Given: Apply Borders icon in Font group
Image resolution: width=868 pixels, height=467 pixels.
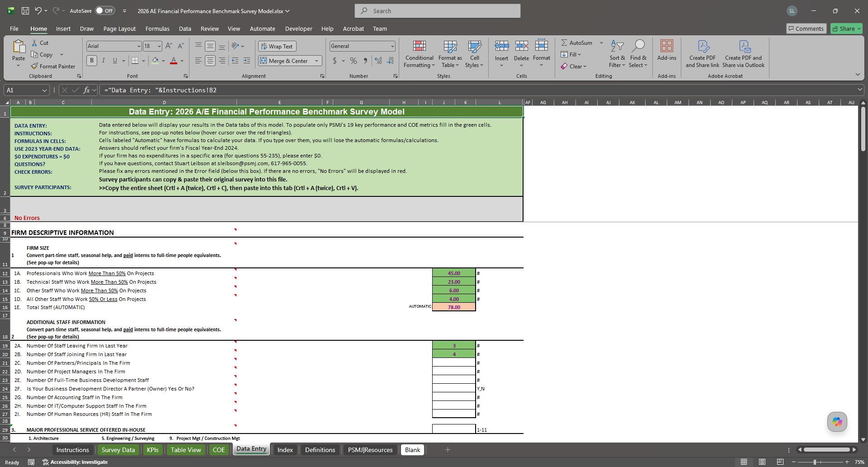Looking at the screenshot, I should [135, 61].
